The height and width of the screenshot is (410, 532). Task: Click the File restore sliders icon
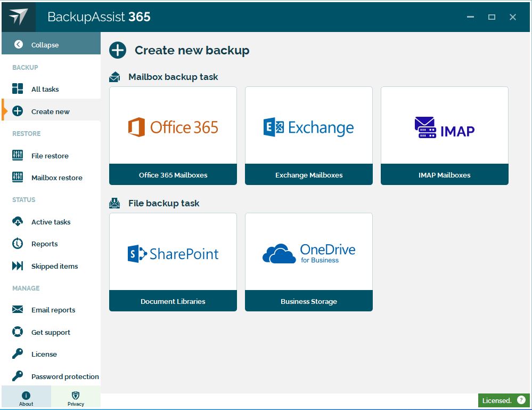(18, 155)
